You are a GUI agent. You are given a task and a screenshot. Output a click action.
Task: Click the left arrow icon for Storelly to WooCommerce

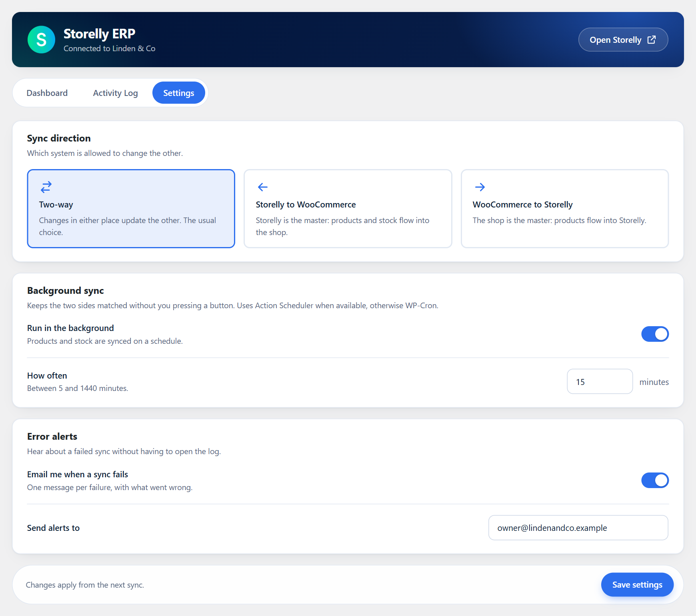pyautogui.click(x=263, y=187)
